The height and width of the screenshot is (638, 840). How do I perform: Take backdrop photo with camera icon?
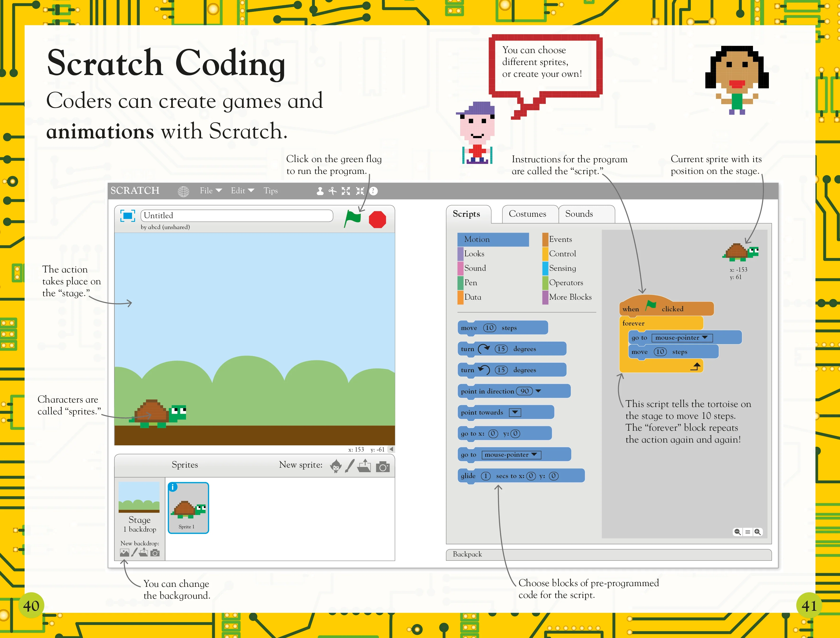coord(155,553)
